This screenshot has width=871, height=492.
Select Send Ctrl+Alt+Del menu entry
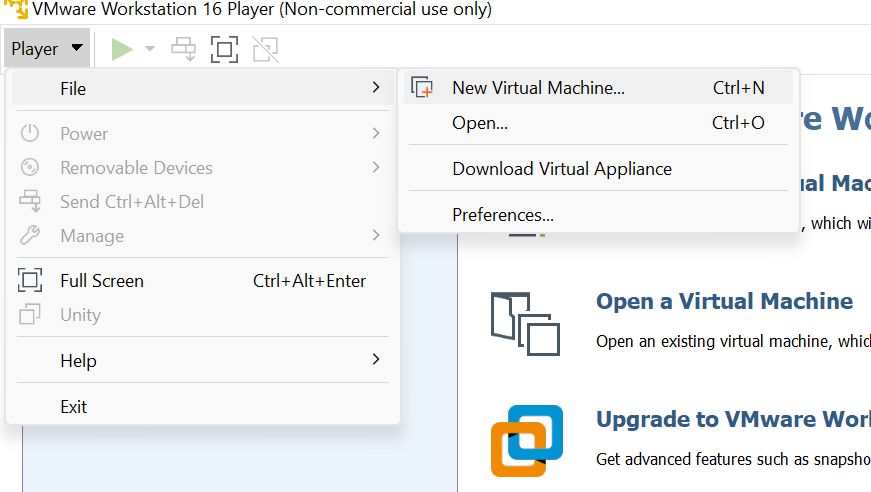pyautogui.click(x=202, y=202)
